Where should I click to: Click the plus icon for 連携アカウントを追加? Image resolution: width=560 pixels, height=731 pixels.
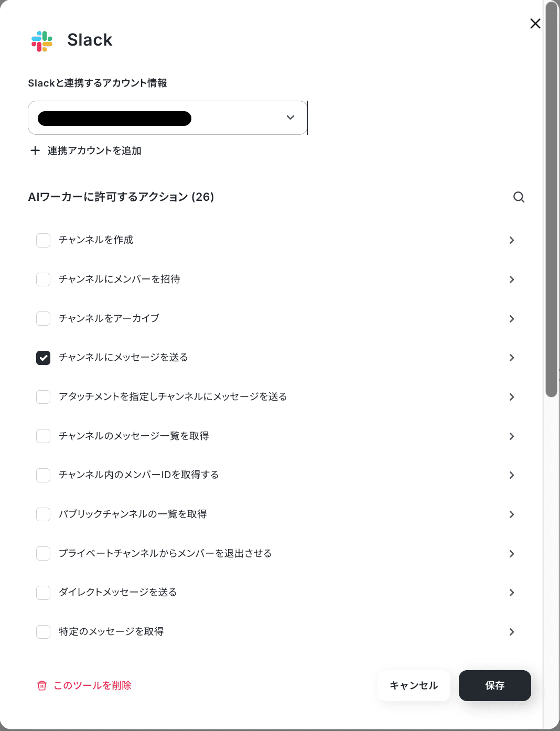coord(35,150)
